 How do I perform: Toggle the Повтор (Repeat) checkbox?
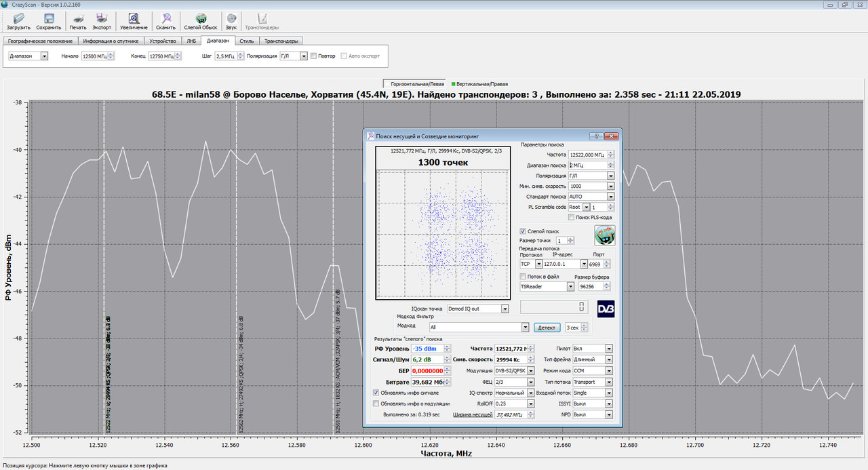click(x=314, y=56)
